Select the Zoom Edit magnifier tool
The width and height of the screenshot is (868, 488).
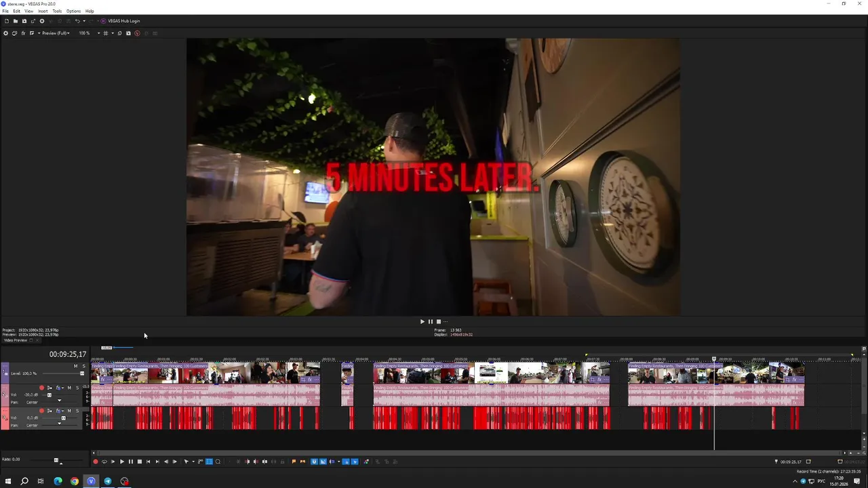pos(218,462)
